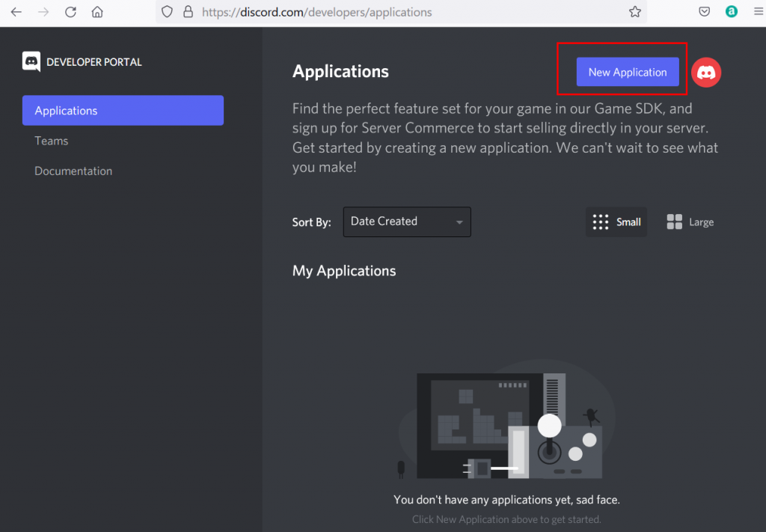The width and height of the screenshot is (766, 532).
Task: Click the URL address bar
Action: coord(401,12)
